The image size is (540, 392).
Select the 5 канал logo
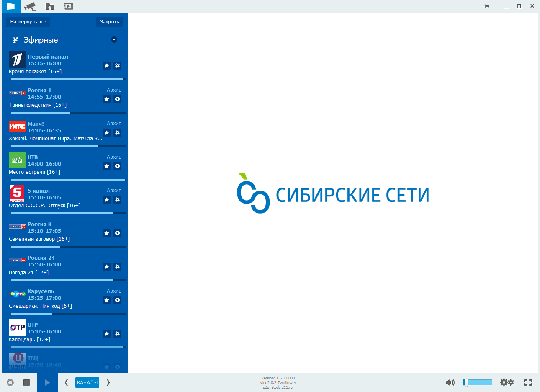[x=17, y=193]
